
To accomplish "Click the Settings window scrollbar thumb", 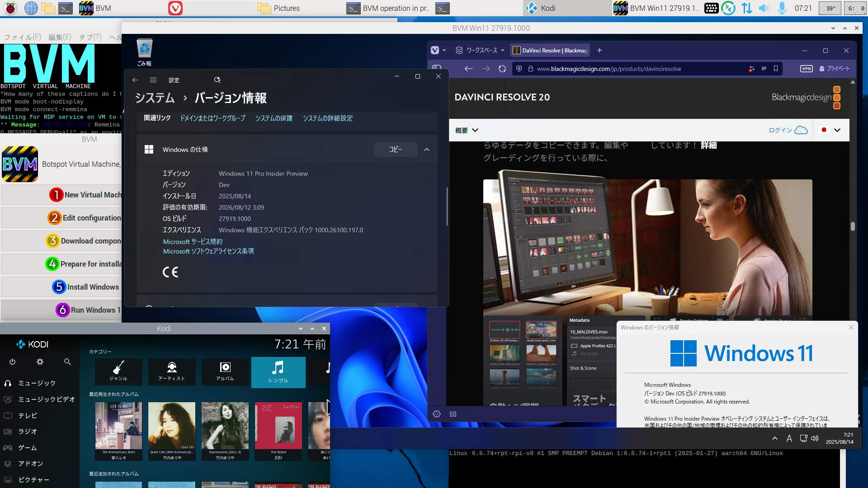I will (x=447, y=206).
